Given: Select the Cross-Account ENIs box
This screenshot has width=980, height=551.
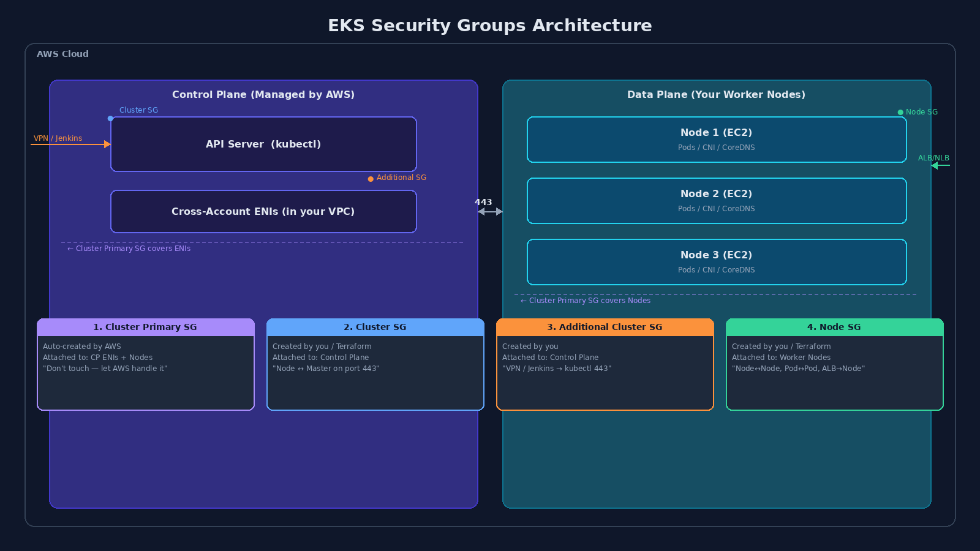Looking at the screenshot, I should [263, 211].
